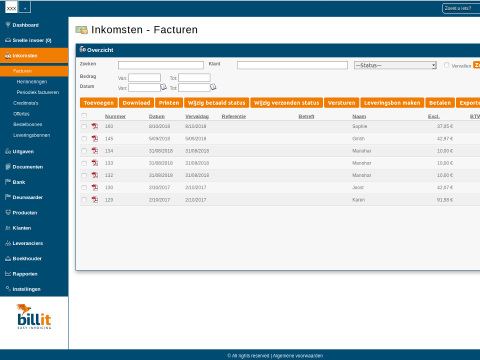Focus the top-right Zoekt u iets search box

(x=461, y=8)
